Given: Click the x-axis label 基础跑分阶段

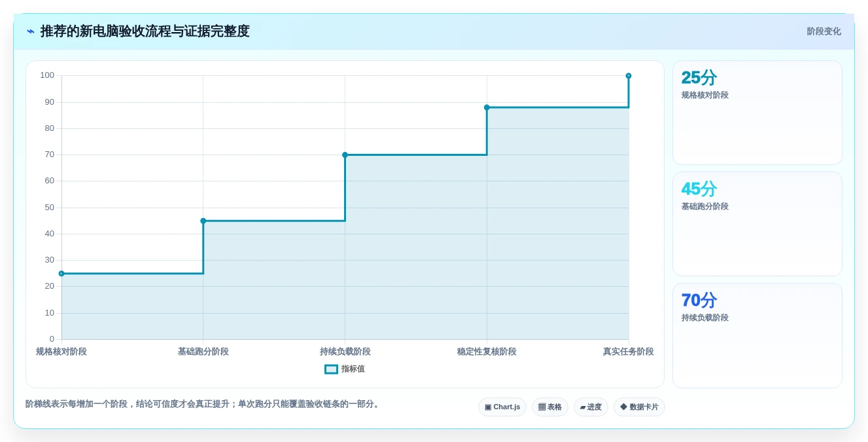Looking at the screenshot, I should click(203, 352).
